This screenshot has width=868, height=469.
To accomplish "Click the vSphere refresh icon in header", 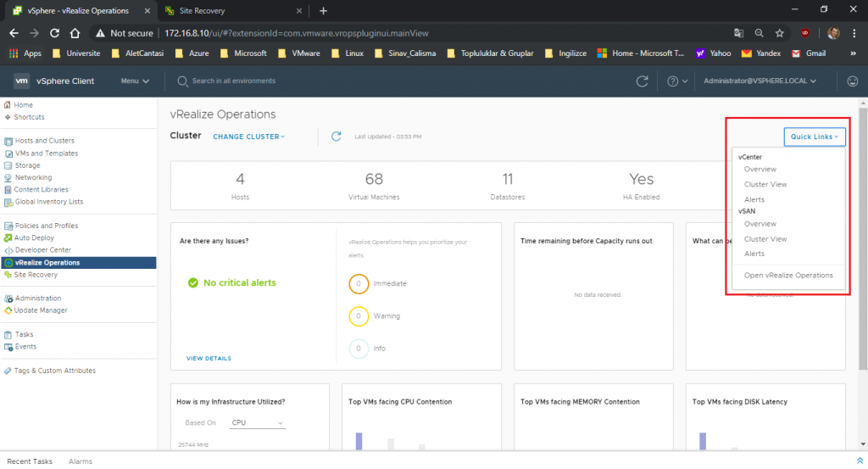I will tap(643, 81).
